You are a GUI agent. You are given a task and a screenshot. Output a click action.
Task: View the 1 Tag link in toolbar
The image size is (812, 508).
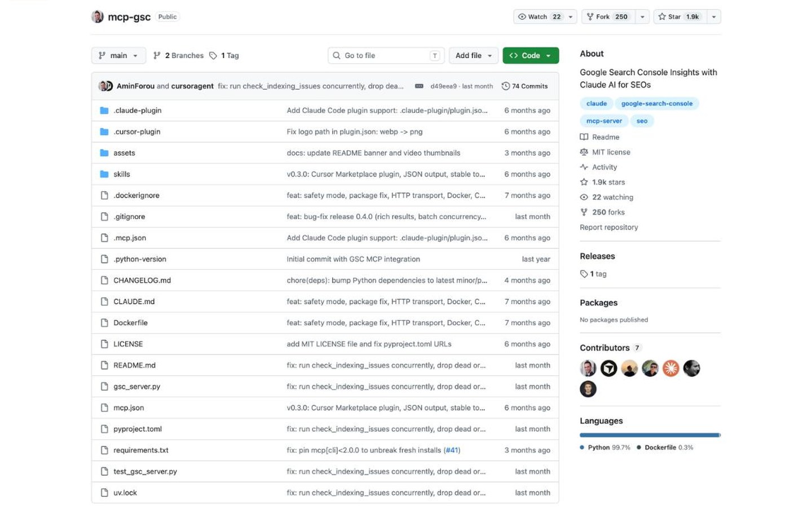pyautogui.click(x=224, y=55)
